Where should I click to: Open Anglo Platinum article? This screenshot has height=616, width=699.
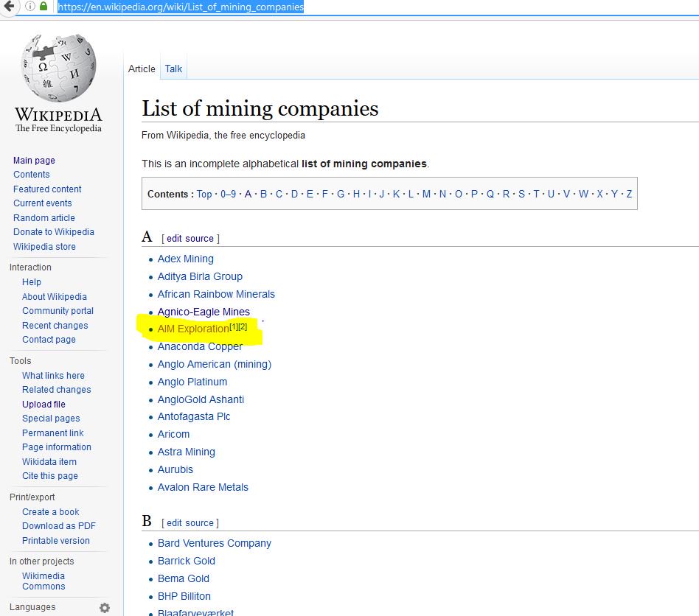tap(192, 382)
